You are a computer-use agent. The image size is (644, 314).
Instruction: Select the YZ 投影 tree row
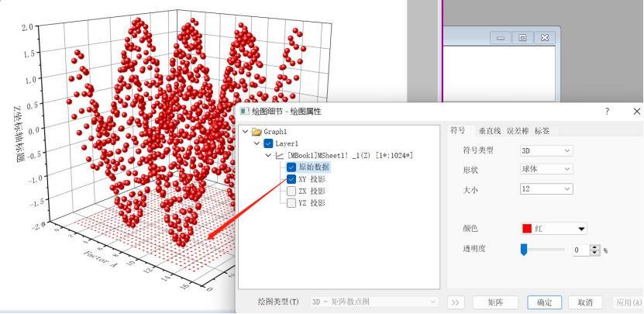(312, 202)
